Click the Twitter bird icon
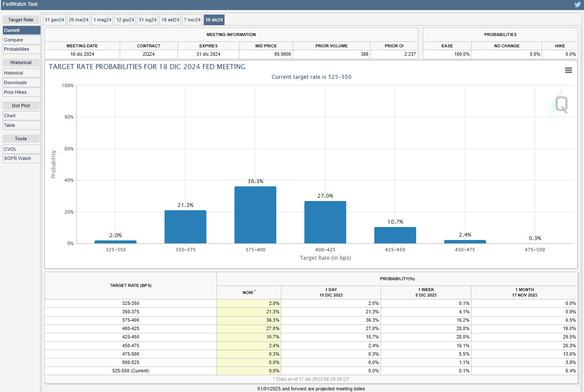This screenshot has width=584, height=392. (x=578, y=5)
